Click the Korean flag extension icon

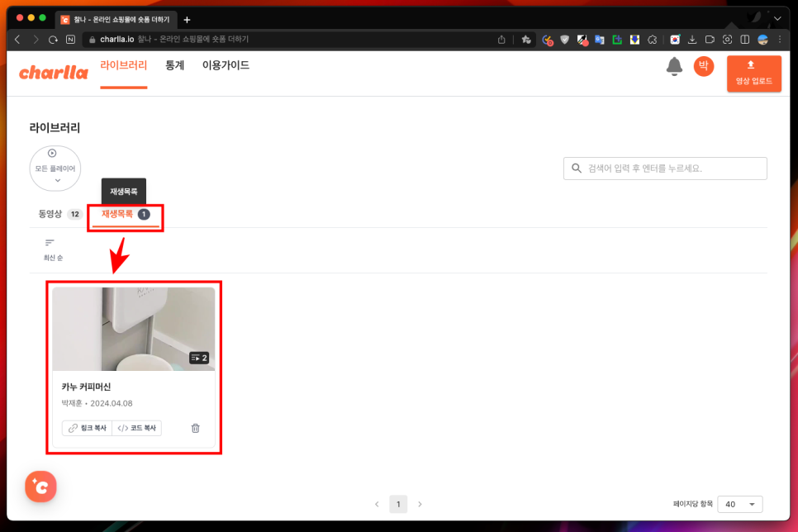[675, 40]
